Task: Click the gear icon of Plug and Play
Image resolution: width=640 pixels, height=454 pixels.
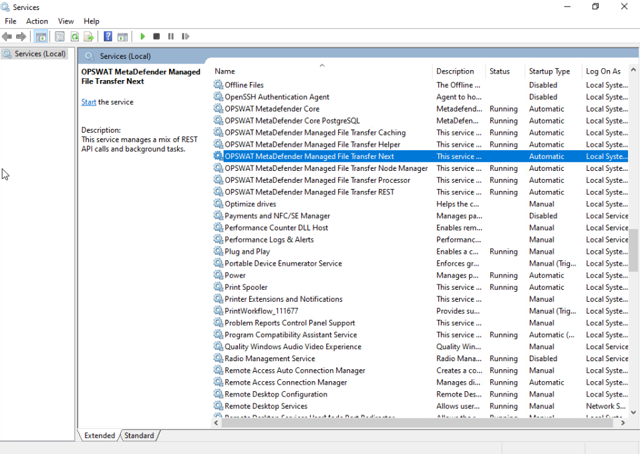Action: coord(218,251)
